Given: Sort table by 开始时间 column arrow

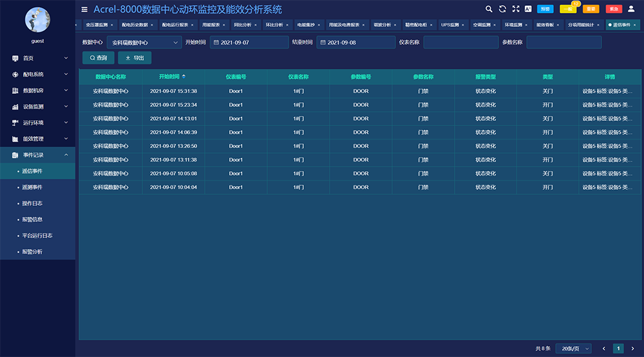Looking at the screenshot, I should point(184,76).
